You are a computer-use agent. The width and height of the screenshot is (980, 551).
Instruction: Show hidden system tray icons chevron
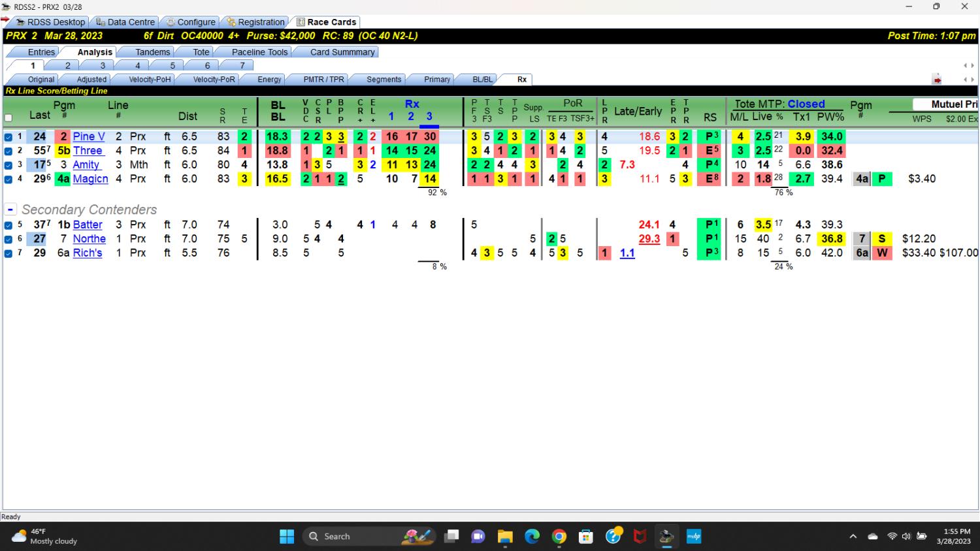[853, 537]
